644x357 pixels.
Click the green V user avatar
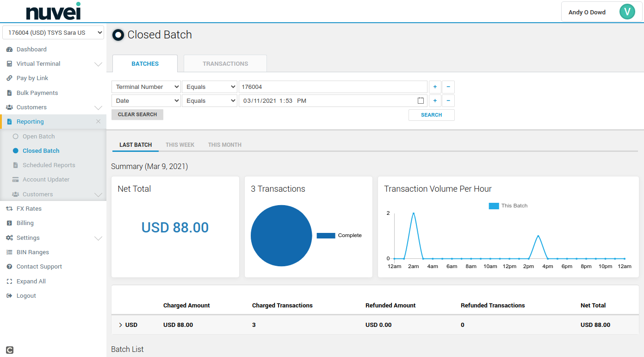627,12
